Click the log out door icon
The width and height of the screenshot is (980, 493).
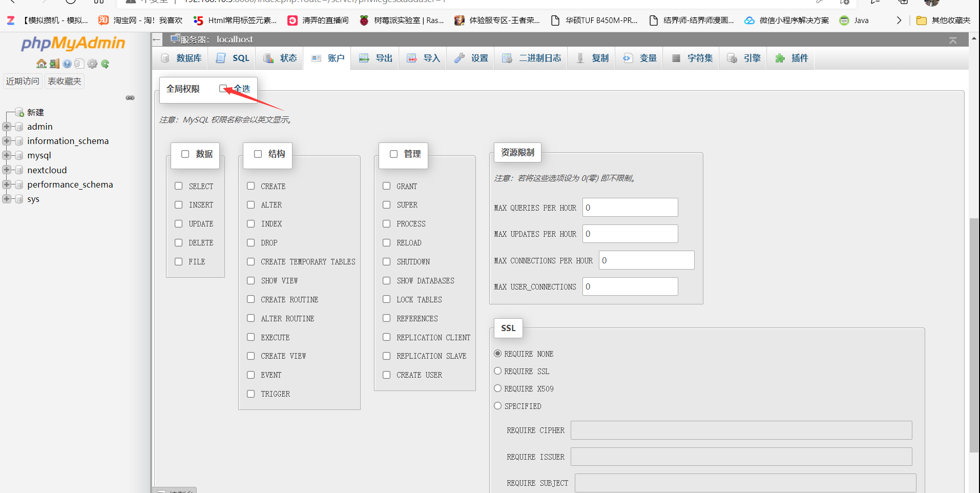click(x=54, y=64)
